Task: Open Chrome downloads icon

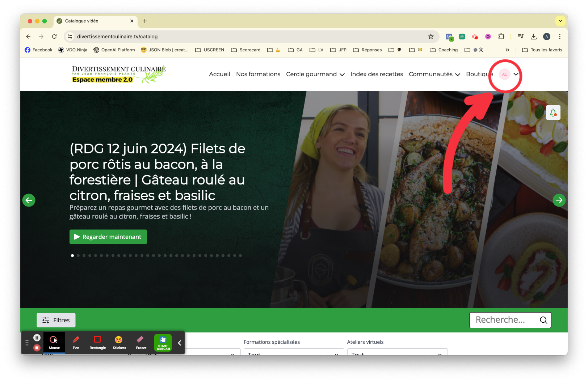Action: (534, 37)
